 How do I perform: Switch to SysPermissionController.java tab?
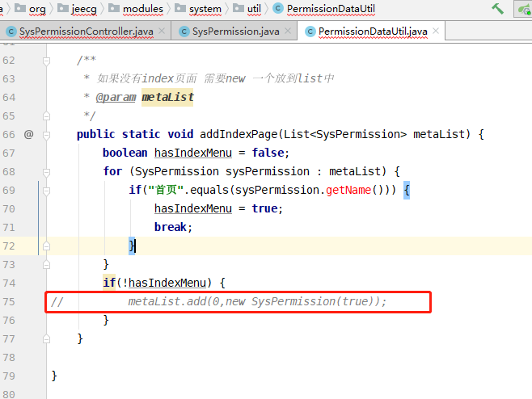(87, 31)
